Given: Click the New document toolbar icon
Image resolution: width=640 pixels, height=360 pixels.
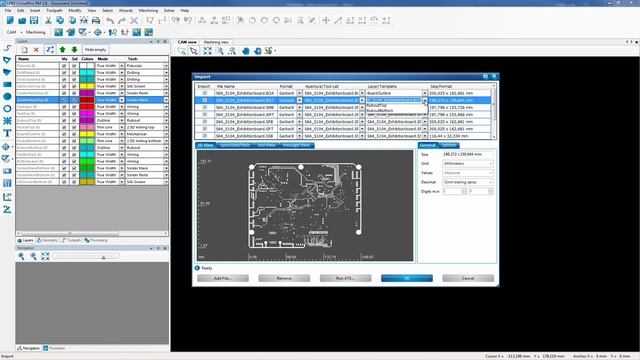Looking at the screenshot, I should 10,20.
